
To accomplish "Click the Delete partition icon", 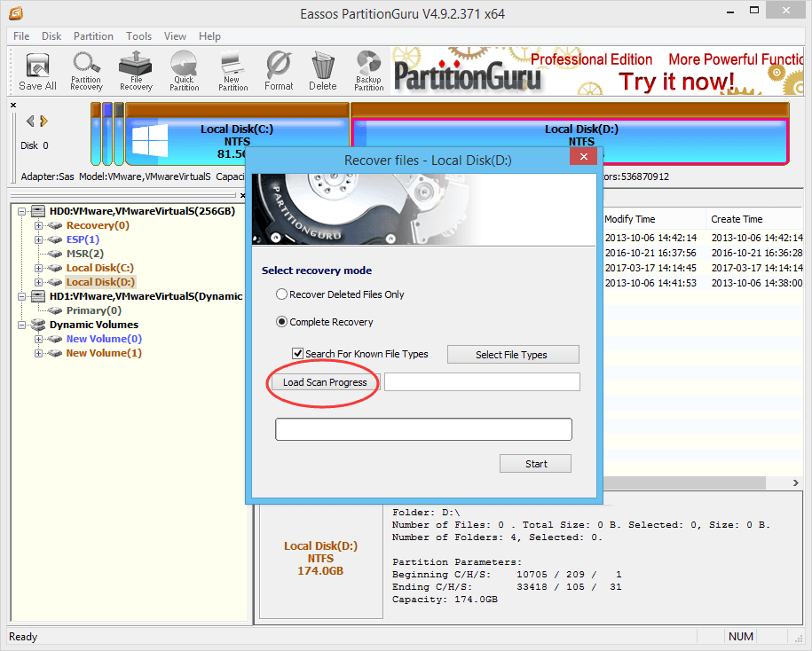I will (323, 72).
